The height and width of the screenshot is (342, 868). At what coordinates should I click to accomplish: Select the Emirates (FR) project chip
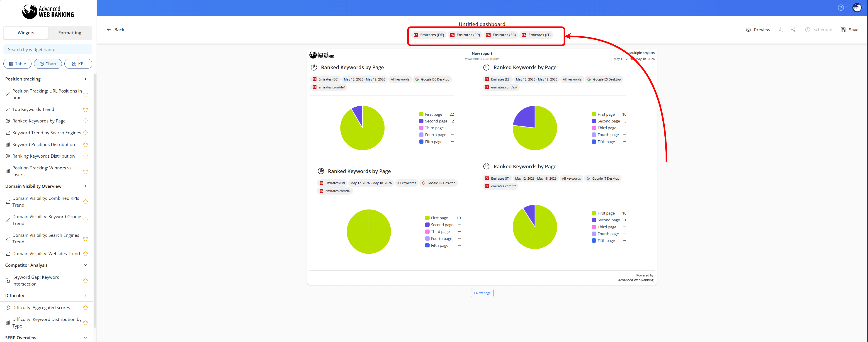465,35
